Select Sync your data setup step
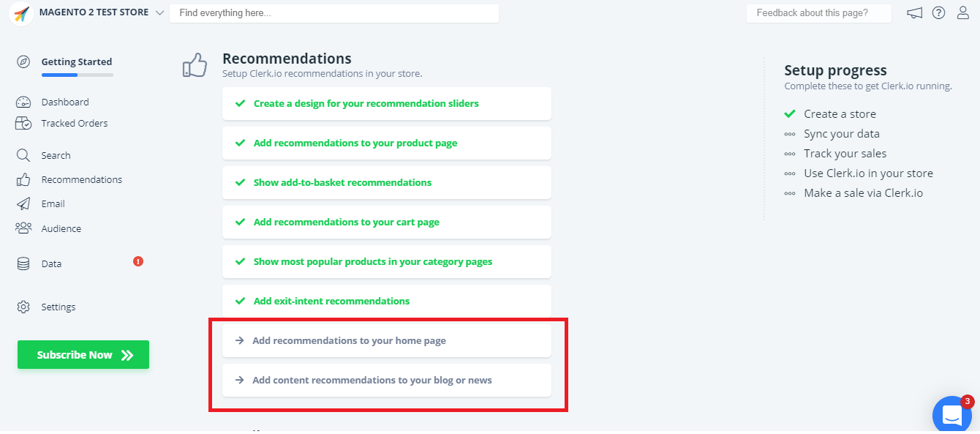 841,134
